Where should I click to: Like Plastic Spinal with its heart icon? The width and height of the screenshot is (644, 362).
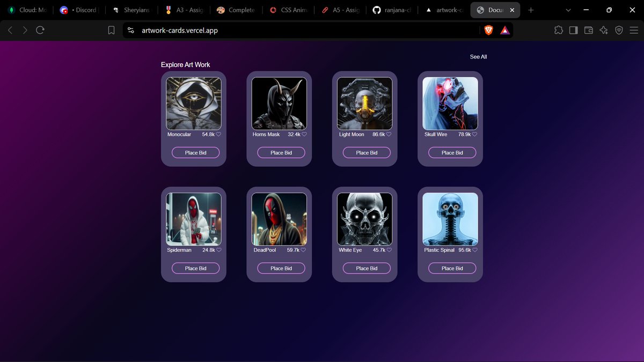(475, 250)
